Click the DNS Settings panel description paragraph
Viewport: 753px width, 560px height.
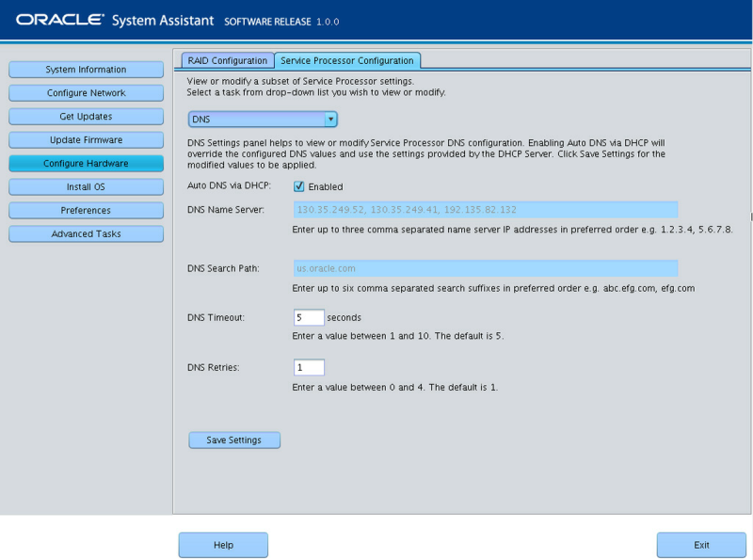[426, 153]
